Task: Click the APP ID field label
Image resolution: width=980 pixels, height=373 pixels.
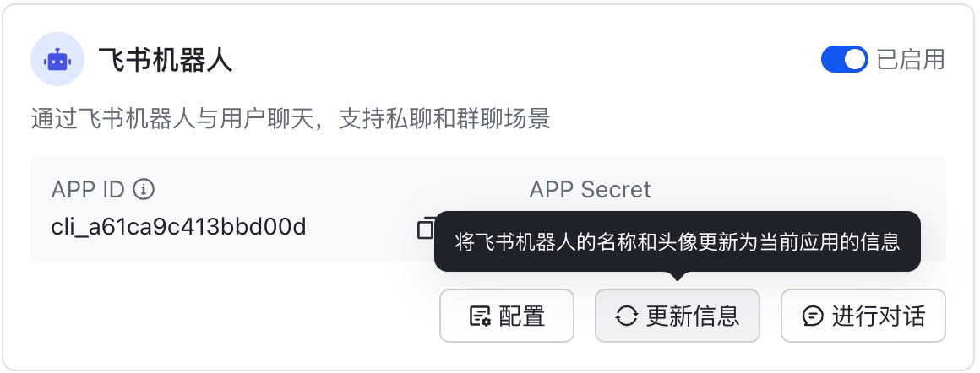Action: click(x=88, y=189)
